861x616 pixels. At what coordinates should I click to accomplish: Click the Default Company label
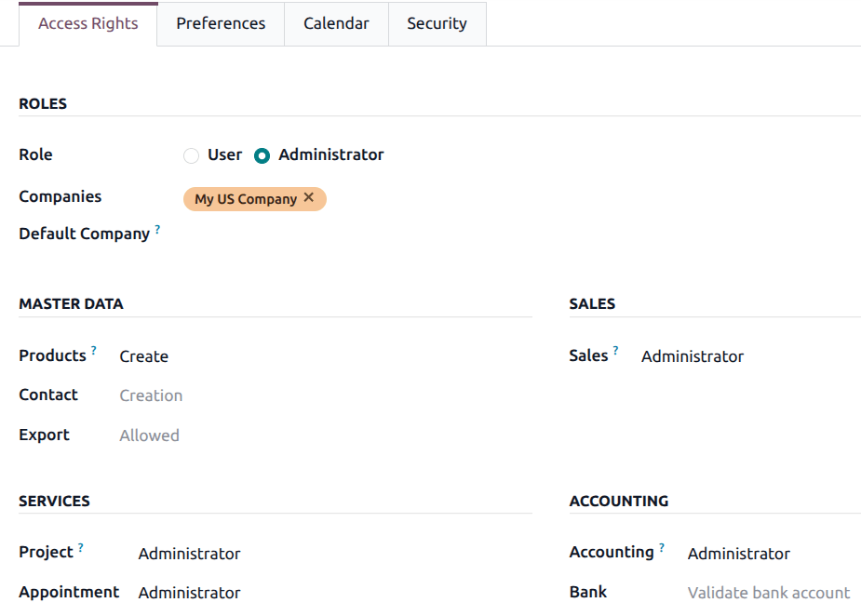(84, 234)
